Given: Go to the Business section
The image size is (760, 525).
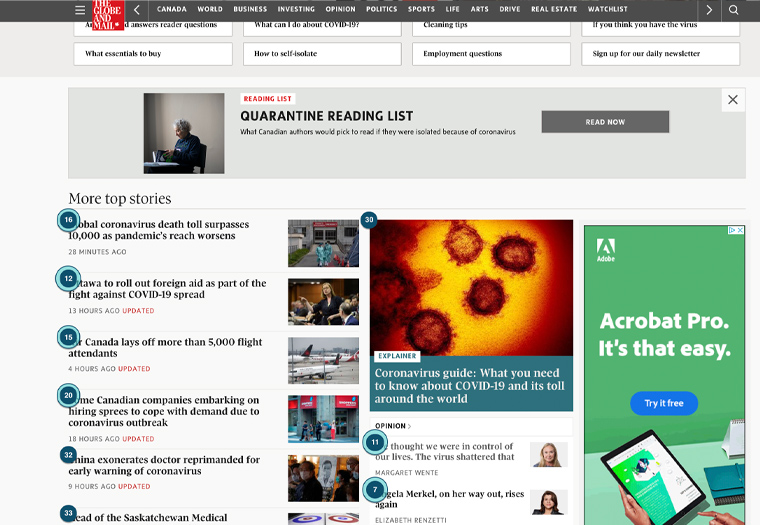Looking at the screenshot, I should pyautogui.click(x=250, y=9).
